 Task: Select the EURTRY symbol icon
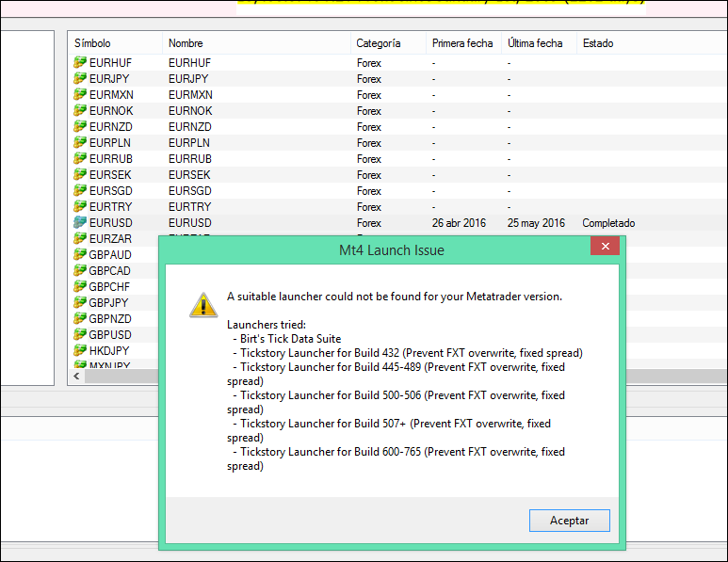tap(80, 207)
